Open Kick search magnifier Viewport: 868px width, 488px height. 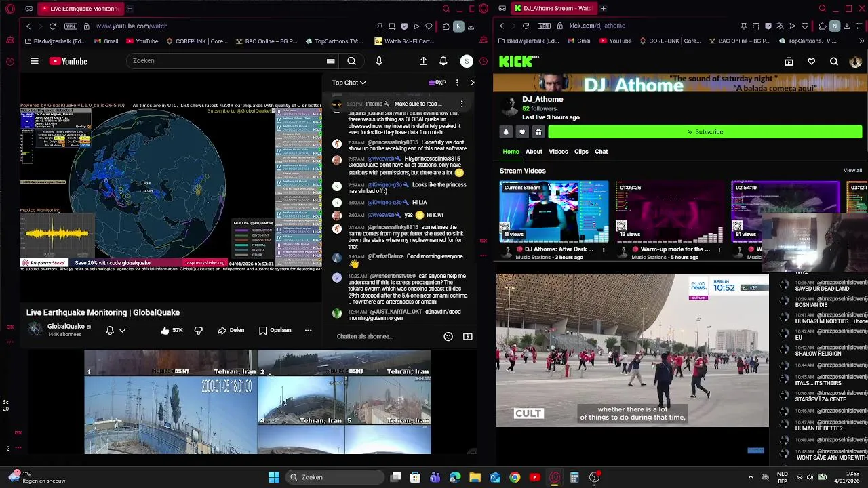[834, 62]
